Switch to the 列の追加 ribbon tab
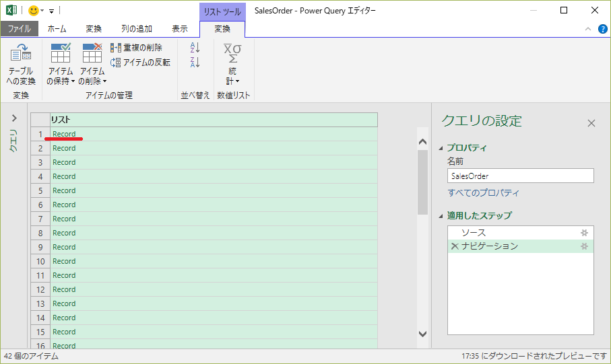 pyautogui.click(x=137, y=29)
